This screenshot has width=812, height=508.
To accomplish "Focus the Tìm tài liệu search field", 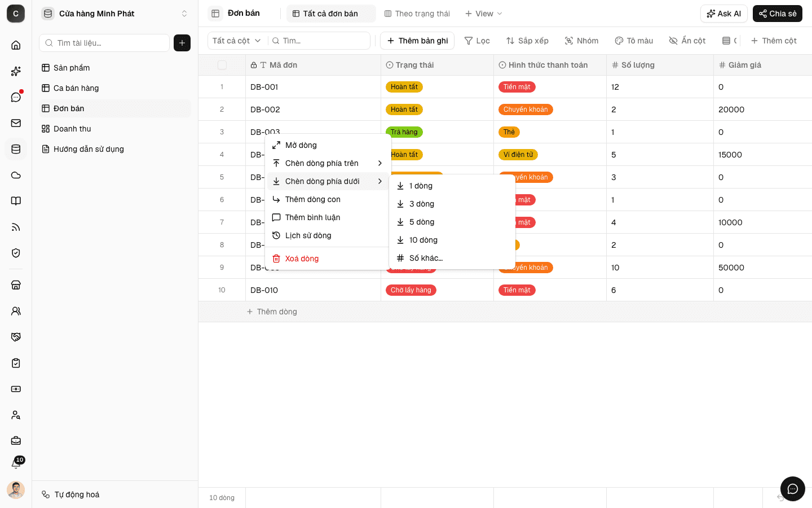I will 104,43.
